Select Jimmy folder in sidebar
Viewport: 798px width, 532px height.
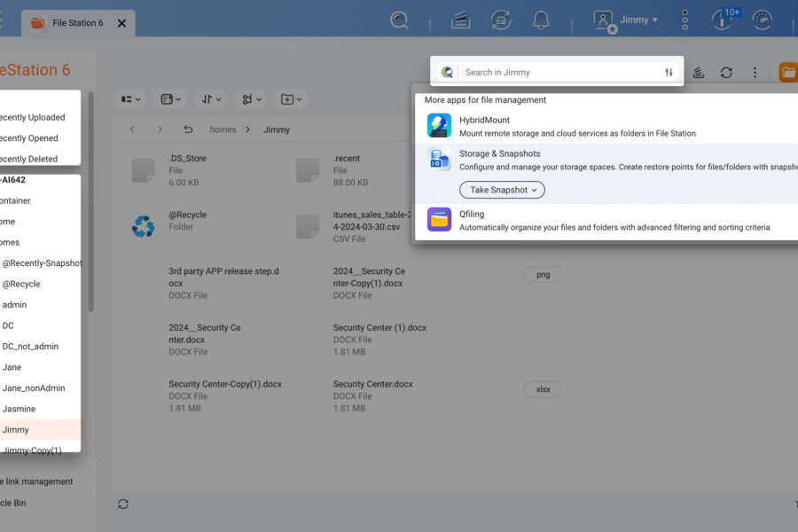pyautogui.click(x=40, y=430)
